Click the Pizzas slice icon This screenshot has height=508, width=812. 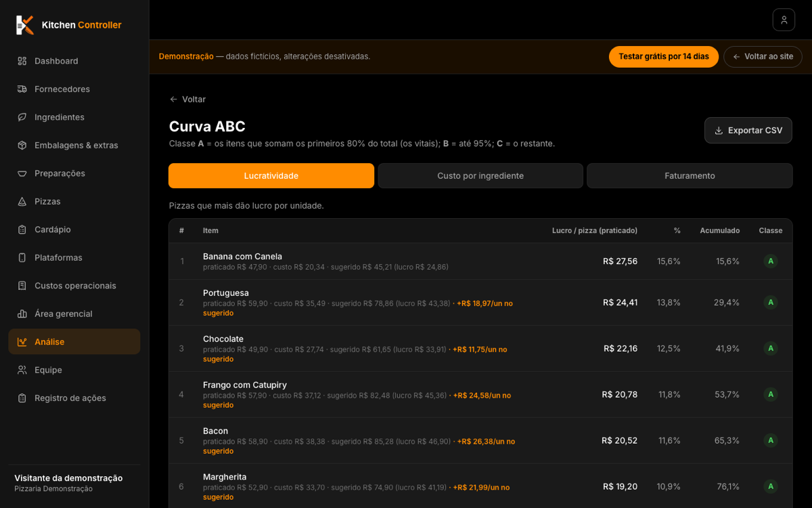coord(22,201)
